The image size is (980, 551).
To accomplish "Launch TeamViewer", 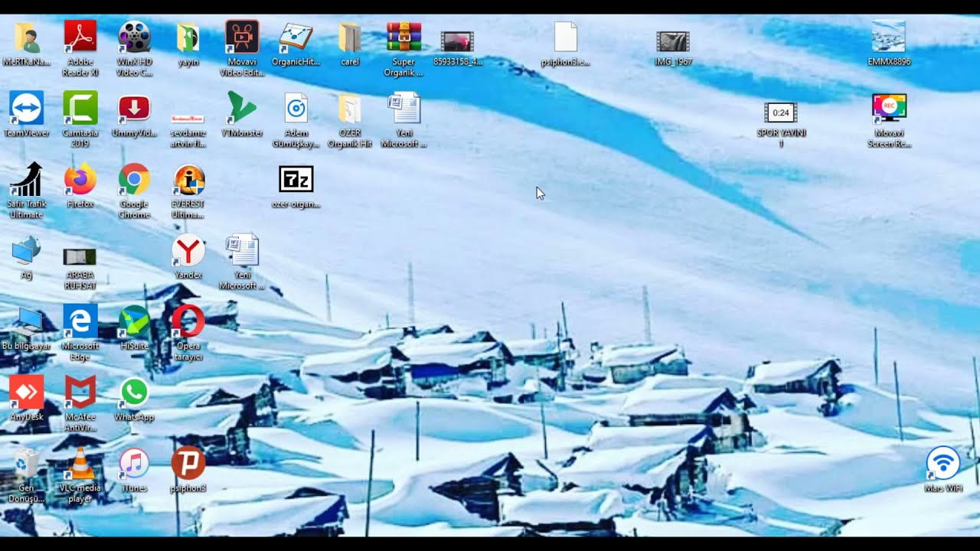I will pos(26,108).
